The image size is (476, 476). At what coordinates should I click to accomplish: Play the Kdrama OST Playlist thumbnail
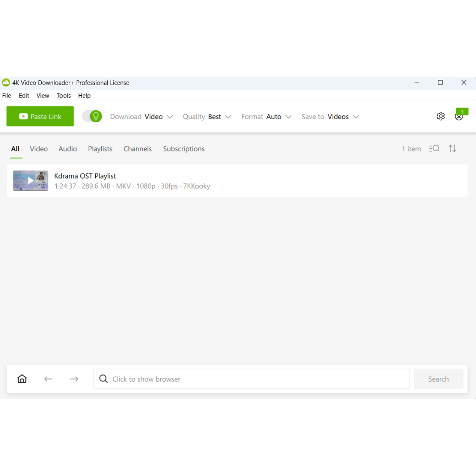(30, 181)
